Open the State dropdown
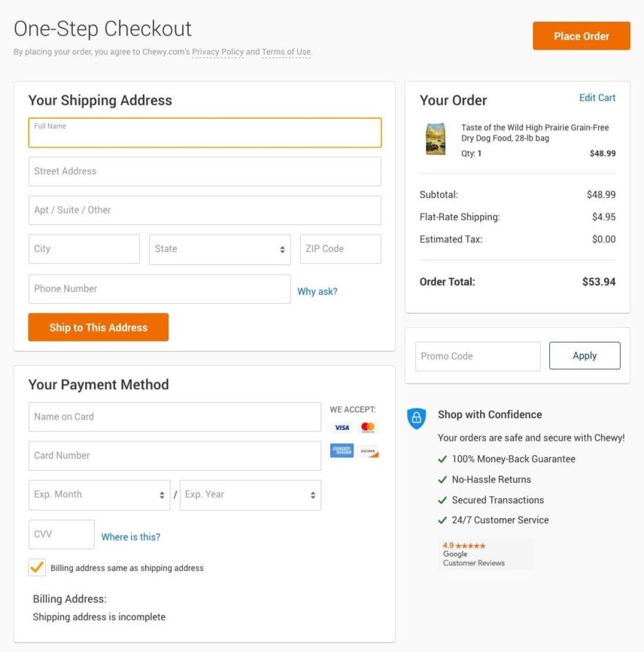This screenshot has width=644, height=652. (x=220, y=249)
